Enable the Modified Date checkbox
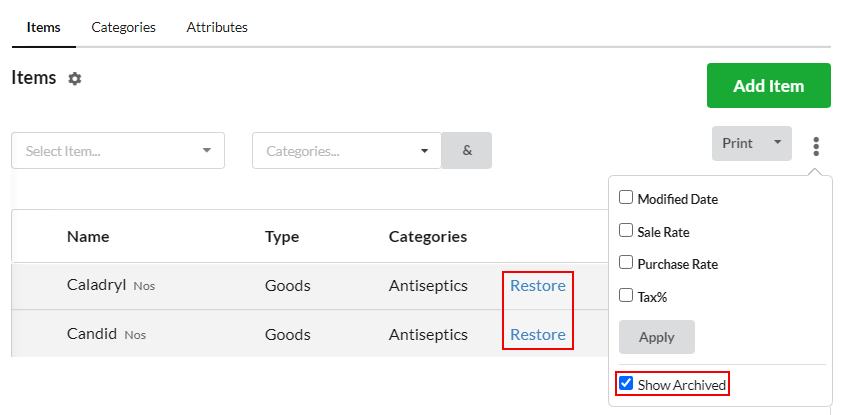 pos(626,198)
